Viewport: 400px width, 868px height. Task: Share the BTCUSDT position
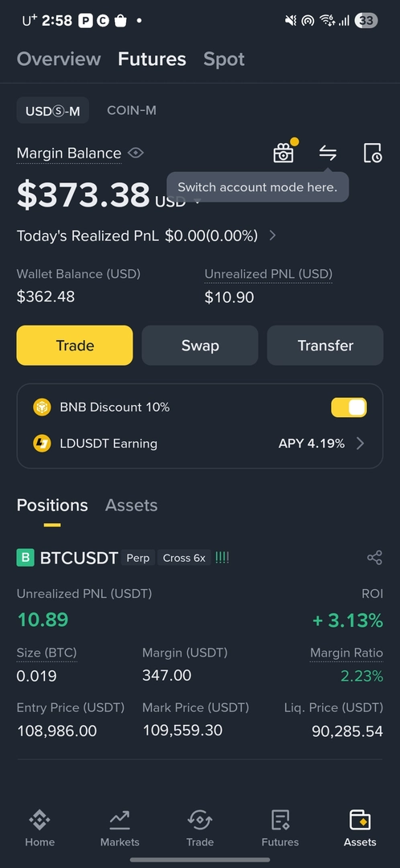[374, 558]
